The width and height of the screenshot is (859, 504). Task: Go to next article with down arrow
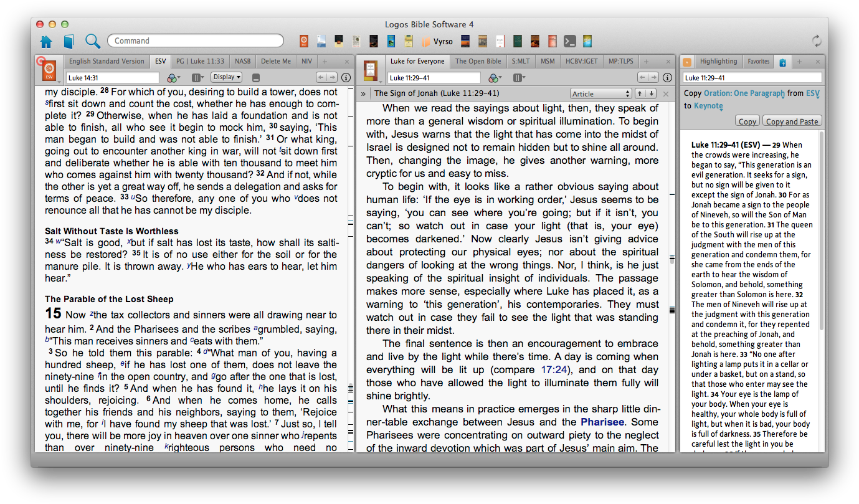650,94
